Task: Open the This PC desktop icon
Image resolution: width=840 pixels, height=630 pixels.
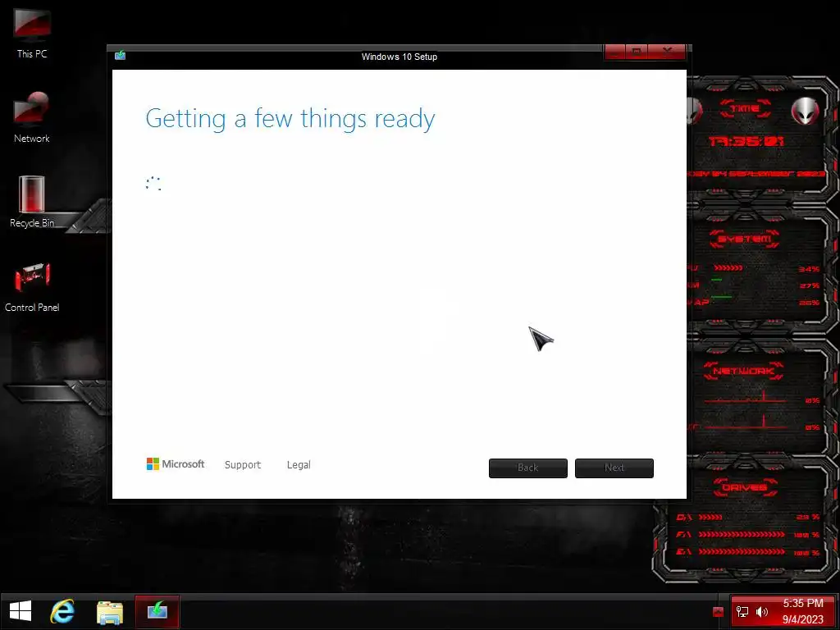Action: tap(32, 33)
